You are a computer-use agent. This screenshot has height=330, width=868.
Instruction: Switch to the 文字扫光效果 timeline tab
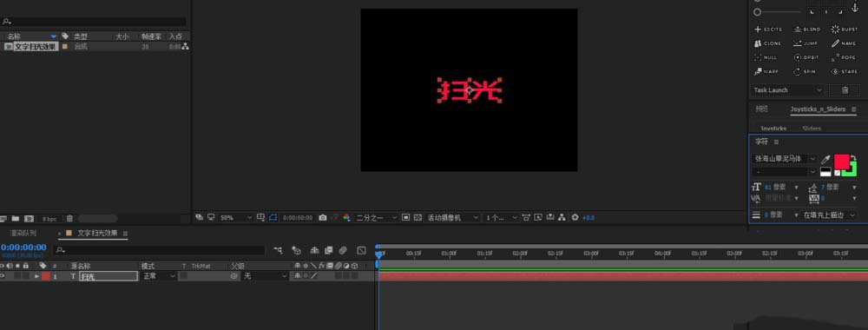97,234
